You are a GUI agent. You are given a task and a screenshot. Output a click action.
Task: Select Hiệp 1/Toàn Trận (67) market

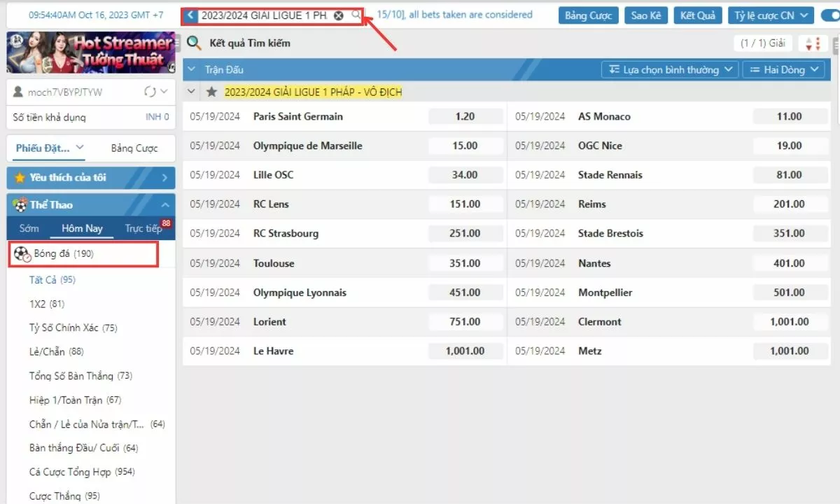pos(75,400)
